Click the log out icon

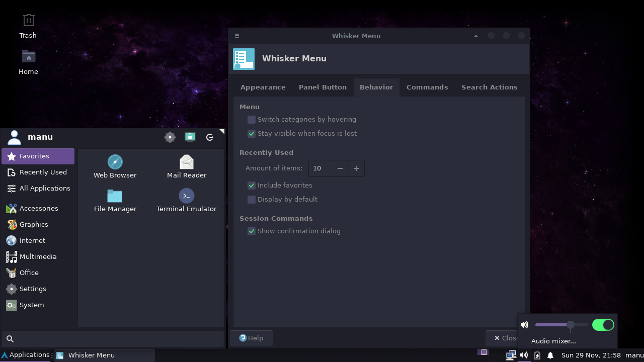210,137
